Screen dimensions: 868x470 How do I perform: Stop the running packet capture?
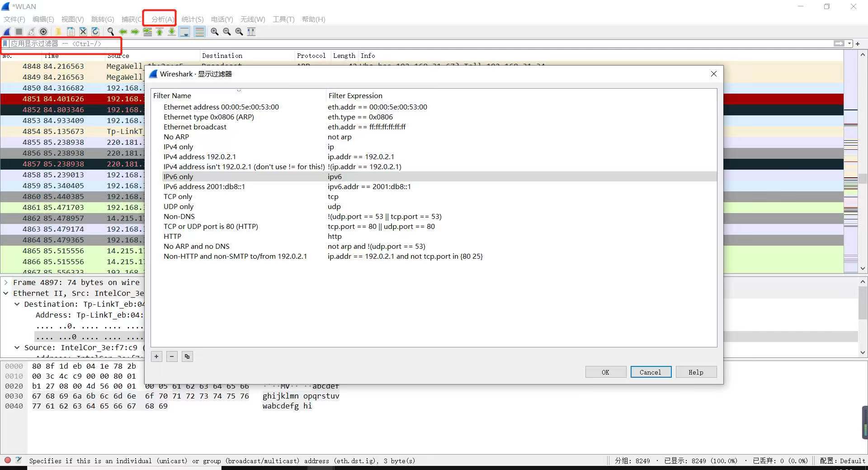[x=19, y=32]
